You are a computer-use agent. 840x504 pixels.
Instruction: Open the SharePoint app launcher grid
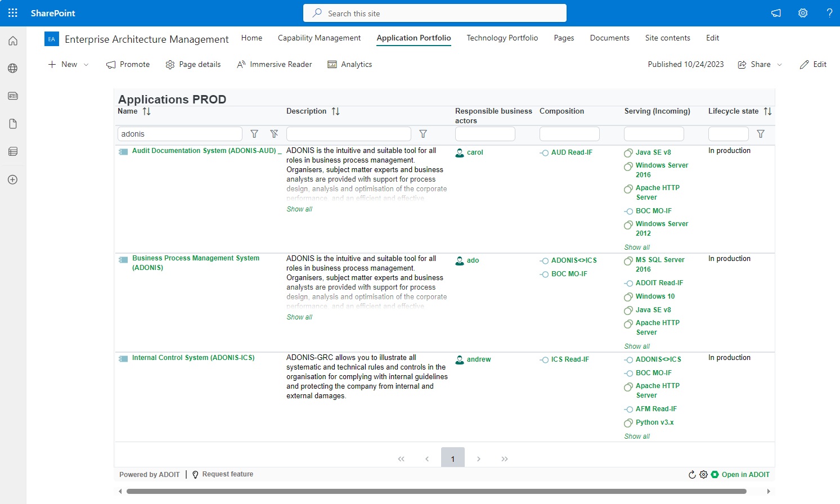pos(13,13)
